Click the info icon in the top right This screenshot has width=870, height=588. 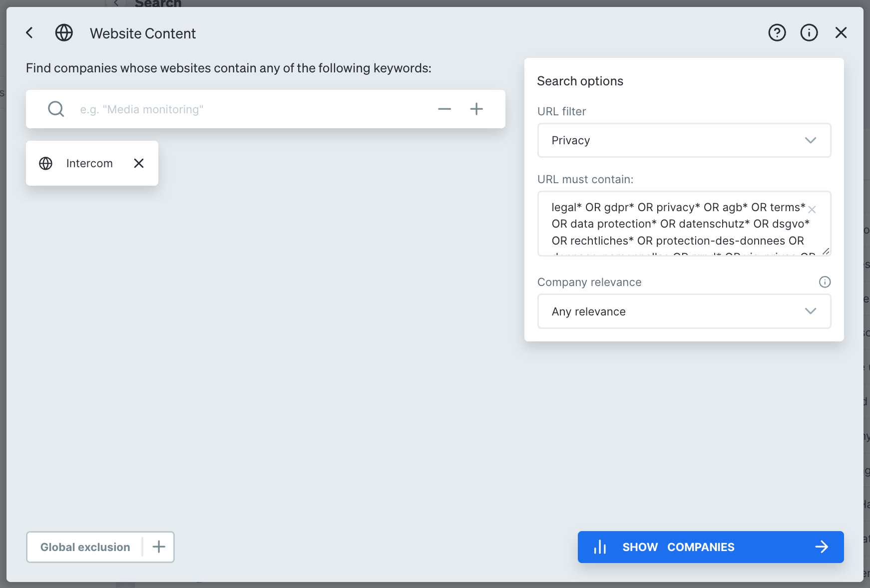pos(809,32)
